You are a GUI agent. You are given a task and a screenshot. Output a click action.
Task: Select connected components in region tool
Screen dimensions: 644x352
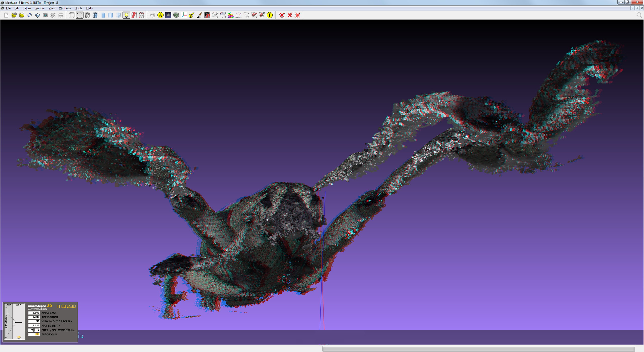pyautogui.click(x=262, y=15)
